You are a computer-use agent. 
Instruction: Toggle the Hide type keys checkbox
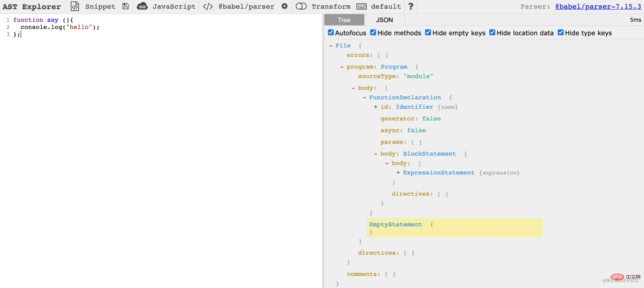[x=561, y=33]
